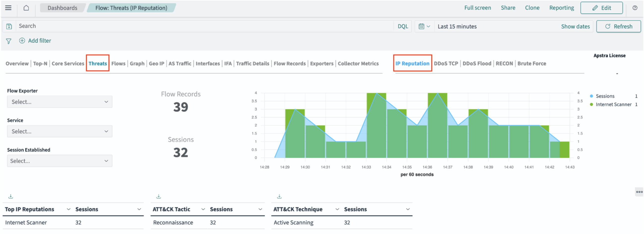Image resolution: width=644 pixels, height=234 pixels.
Task: Click the Full screen link
Action: [478, 8]
